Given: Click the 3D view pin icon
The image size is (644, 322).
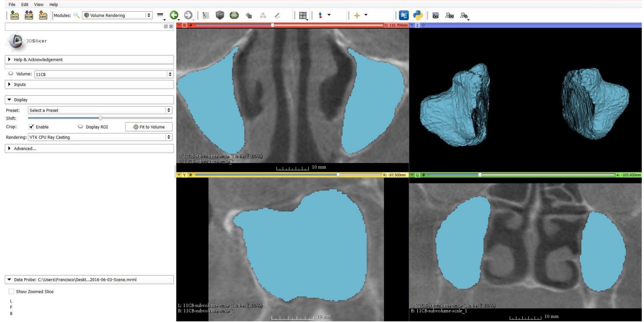Looking at the screenshot, I should pos(412,25).
